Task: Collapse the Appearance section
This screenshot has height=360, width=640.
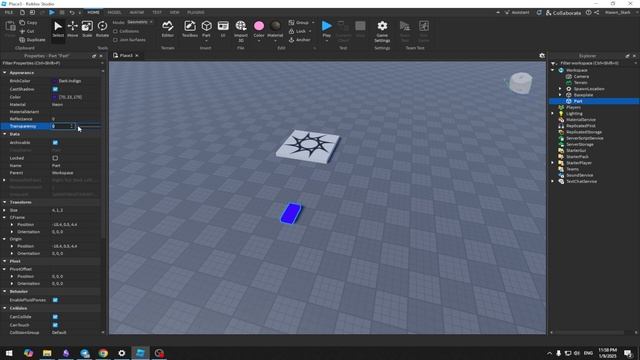Action: pyautogui.click(x=4, y=73)
